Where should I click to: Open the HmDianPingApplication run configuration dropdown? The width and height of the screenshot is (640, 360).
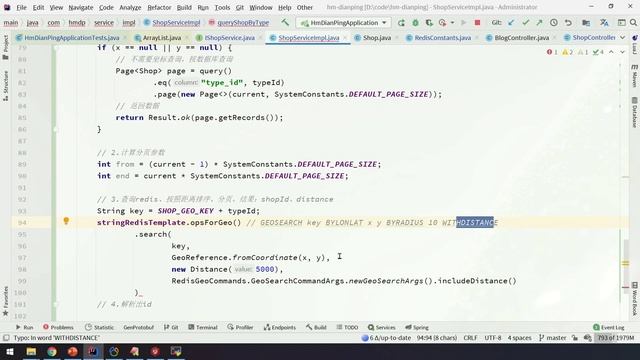click(344, 23)
